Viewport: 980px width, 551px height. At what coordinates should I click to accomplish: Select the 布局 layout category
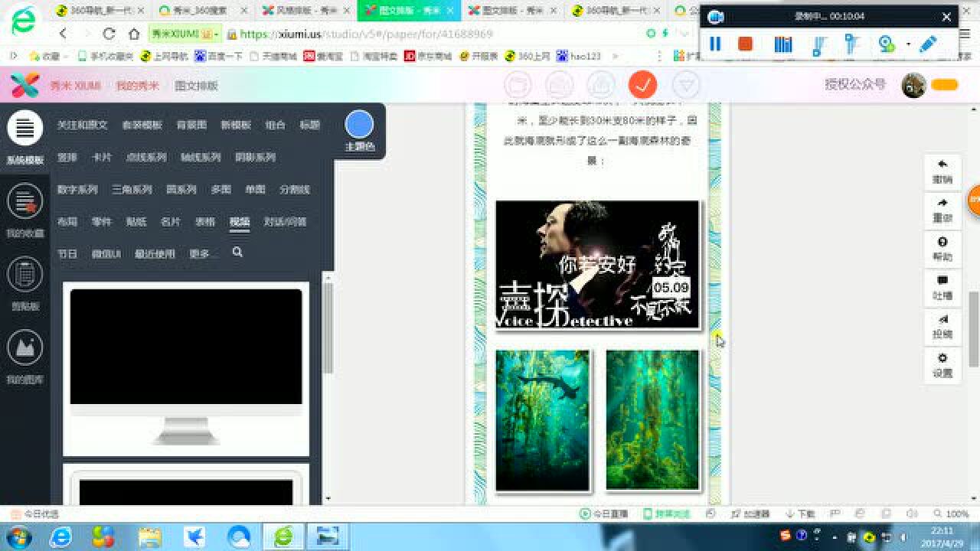(67, 221)
